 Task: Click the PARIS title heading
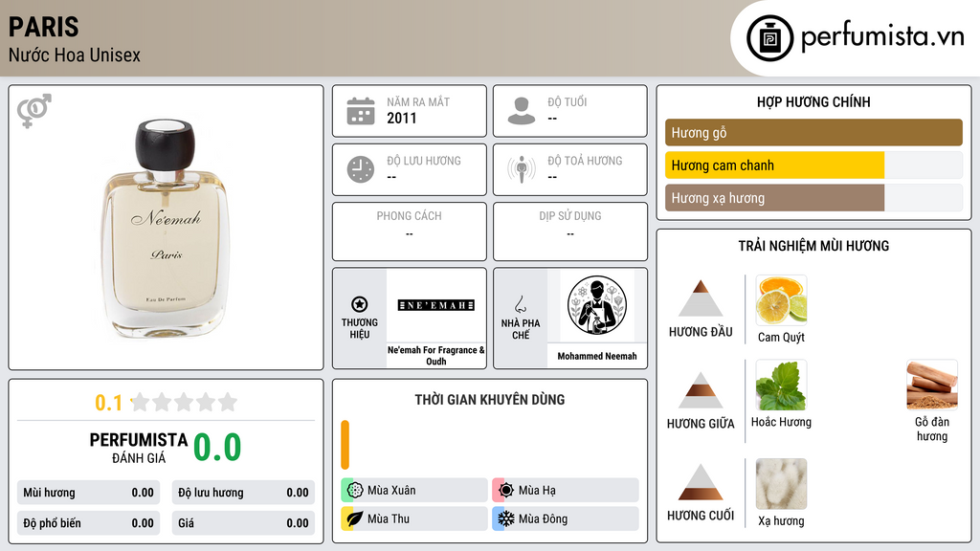click(x=44, y=27)
